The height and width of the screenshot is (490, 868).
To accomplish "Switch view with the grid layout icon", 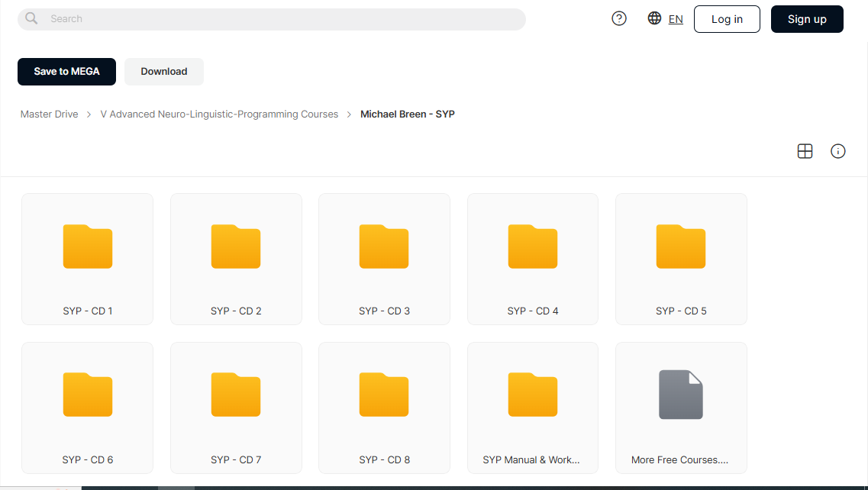I will [x=805, y=151].
